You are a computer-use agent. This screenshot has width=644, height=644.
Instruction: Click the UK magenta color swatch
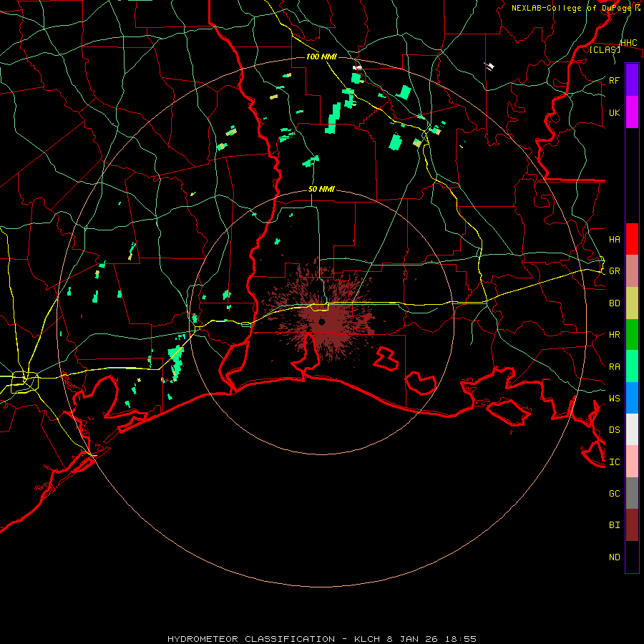[x=632, y=112]
